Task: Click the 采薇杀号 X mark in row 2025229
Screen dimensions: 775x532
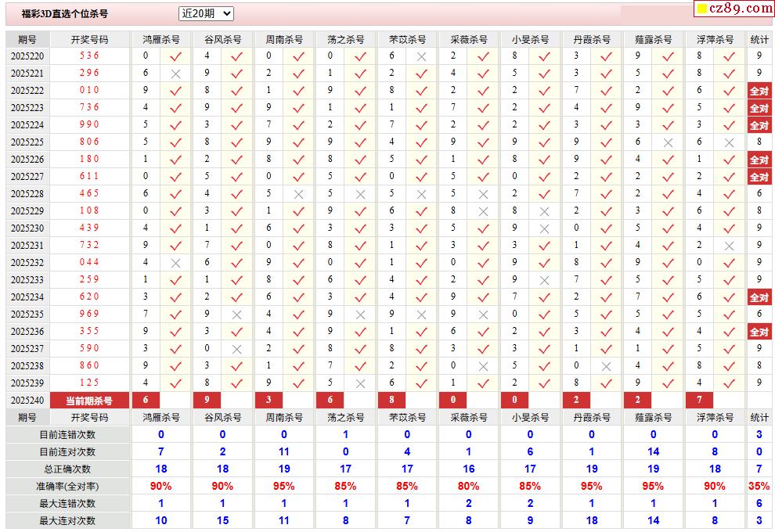Action: [483, 212]
